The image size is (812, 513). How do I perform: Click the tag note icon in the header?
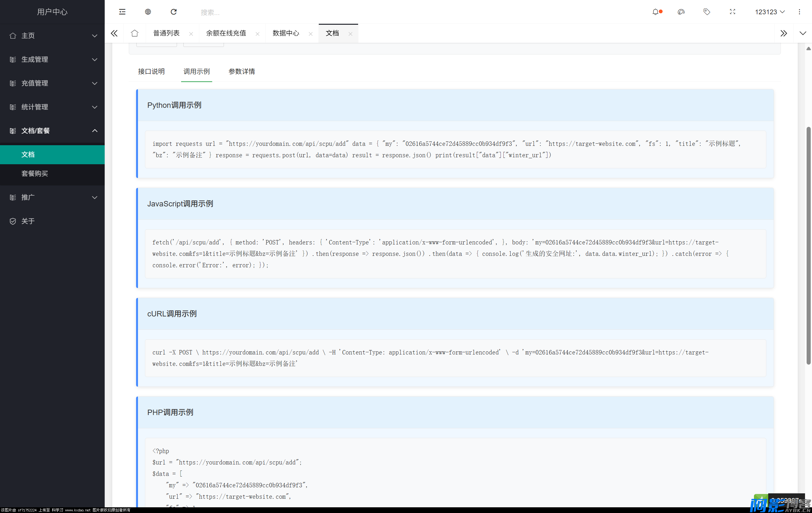pyautogui.click(x=706, y=12)
